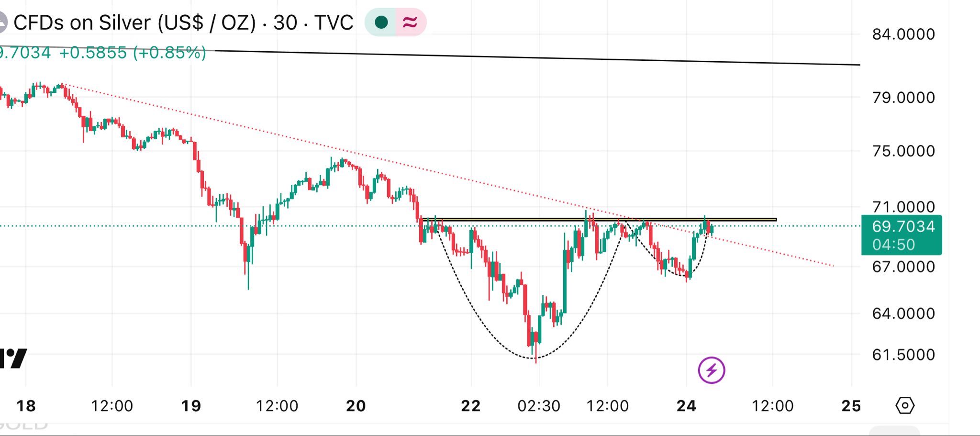Tap the 22 date label on time axis
Image resolution: width=980 pixels, height=436 pixels.
[x=470, y=406]
